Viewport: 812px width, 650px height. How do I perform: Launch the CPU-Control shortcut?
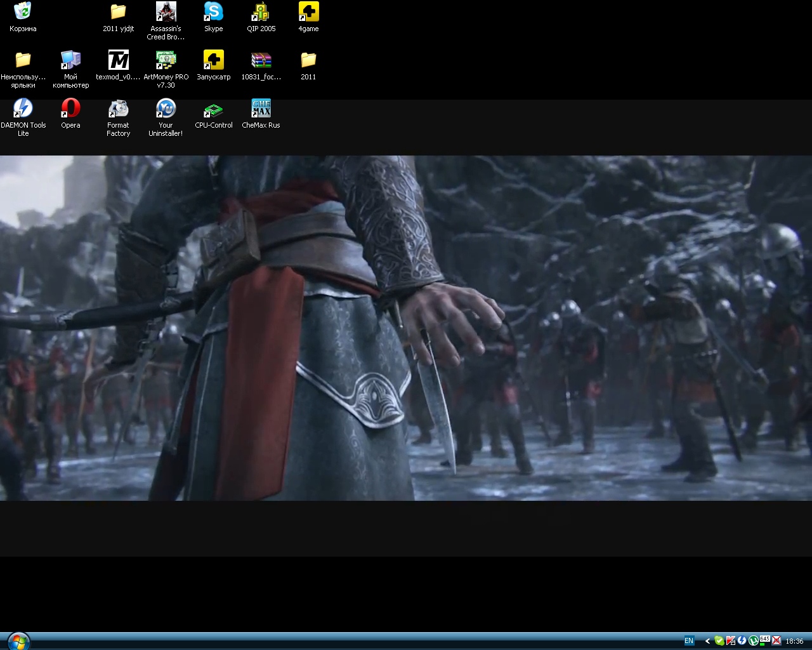[213, 114]
